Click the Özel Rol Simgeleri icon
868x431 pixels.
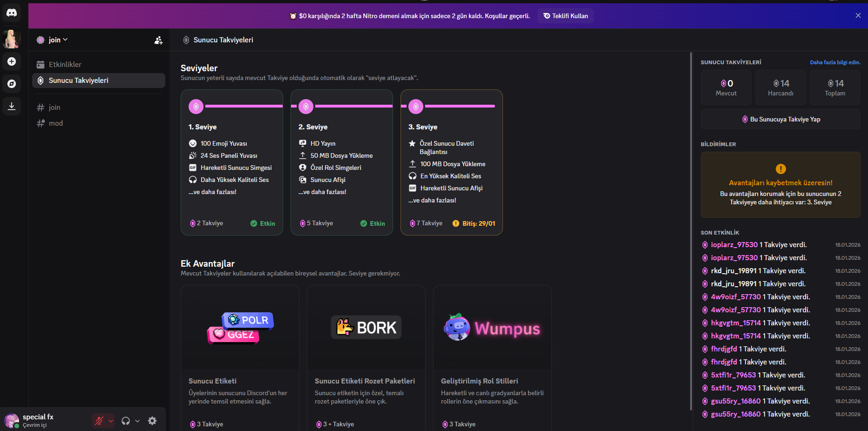point(303,168)
